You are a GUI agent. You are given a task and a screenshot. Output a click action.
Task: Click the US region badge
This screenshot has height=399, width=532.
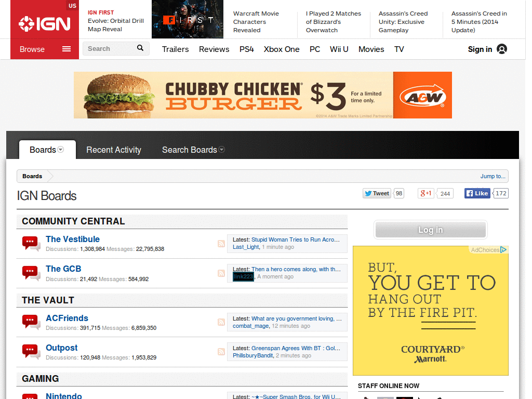(72, 5)
